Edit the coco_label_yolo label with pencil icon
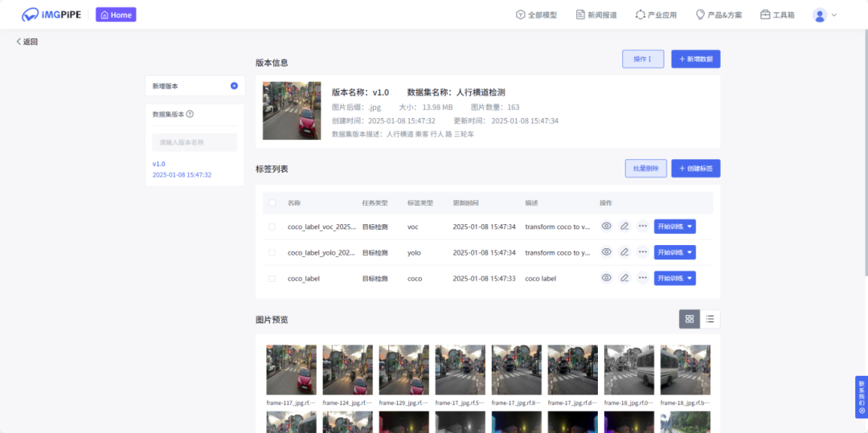The width and height of the screenshot is (868, 433). (x=624, y=252)
